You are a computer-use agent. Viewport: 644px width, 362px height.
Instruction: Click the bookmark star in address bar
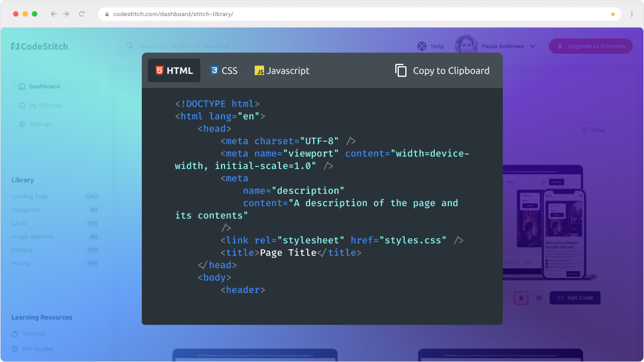[613, 14]
